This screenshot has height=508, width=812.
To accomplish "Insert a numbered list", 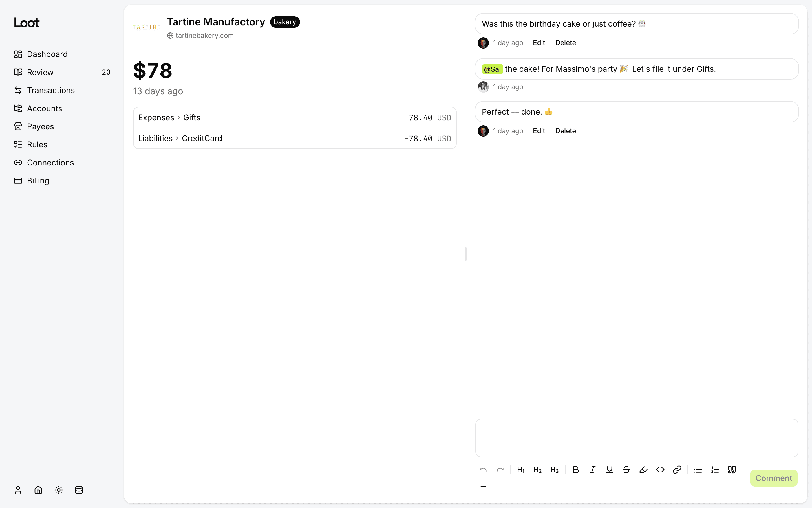I will point(715,470).
